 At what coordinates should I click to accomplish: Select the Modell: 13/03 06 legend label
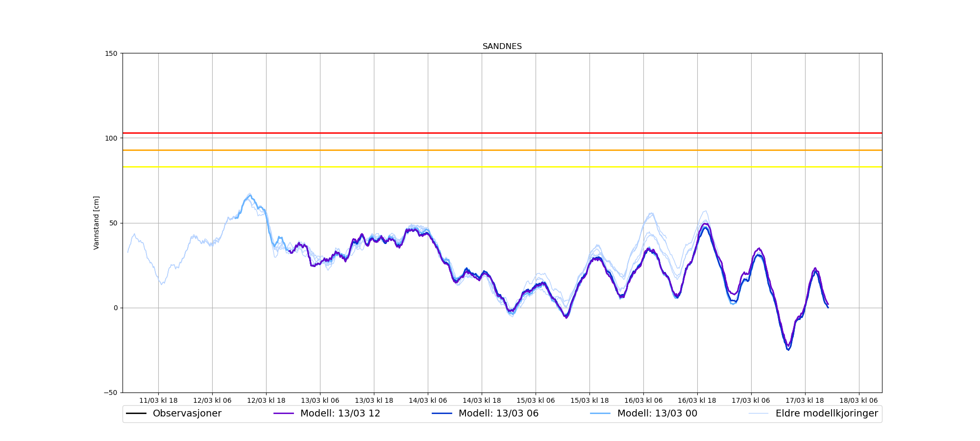pos(498,414)
